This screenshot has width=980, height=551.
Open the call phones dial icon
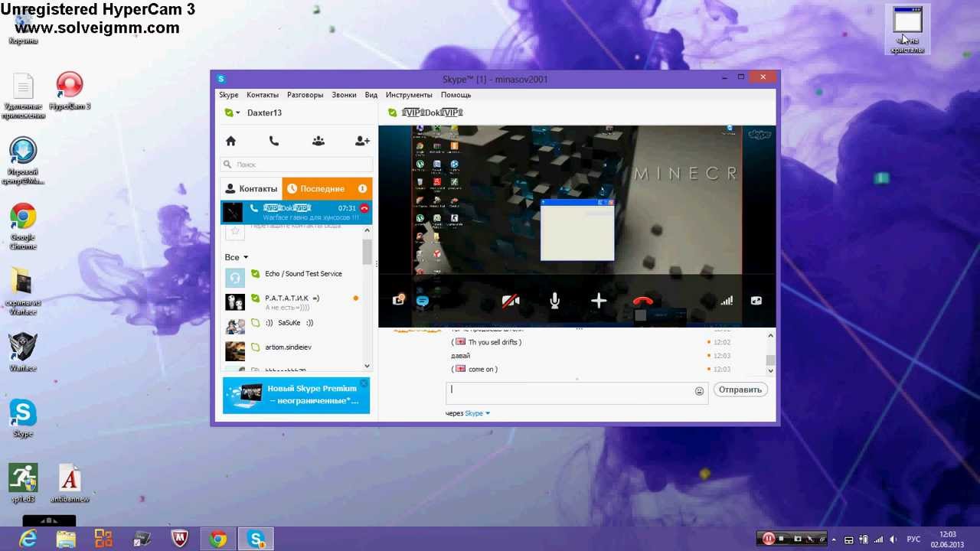click(x=274, y=141)
